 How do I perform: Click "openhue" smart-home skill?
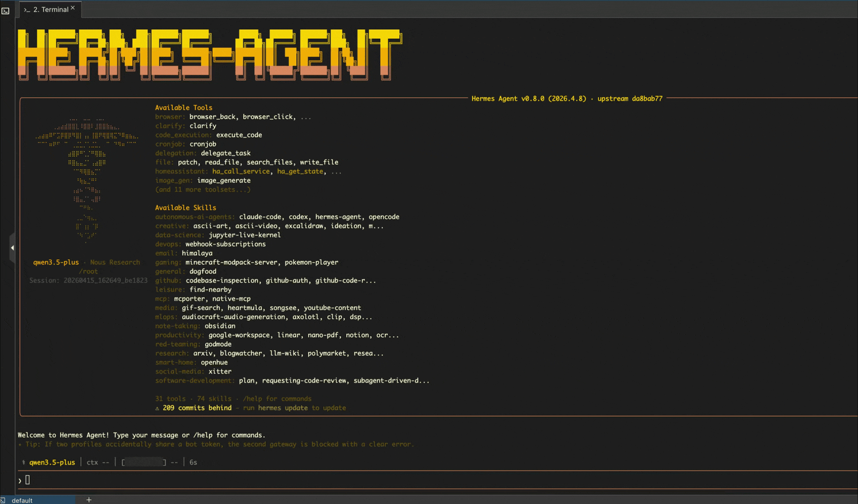tap(214, 362)
